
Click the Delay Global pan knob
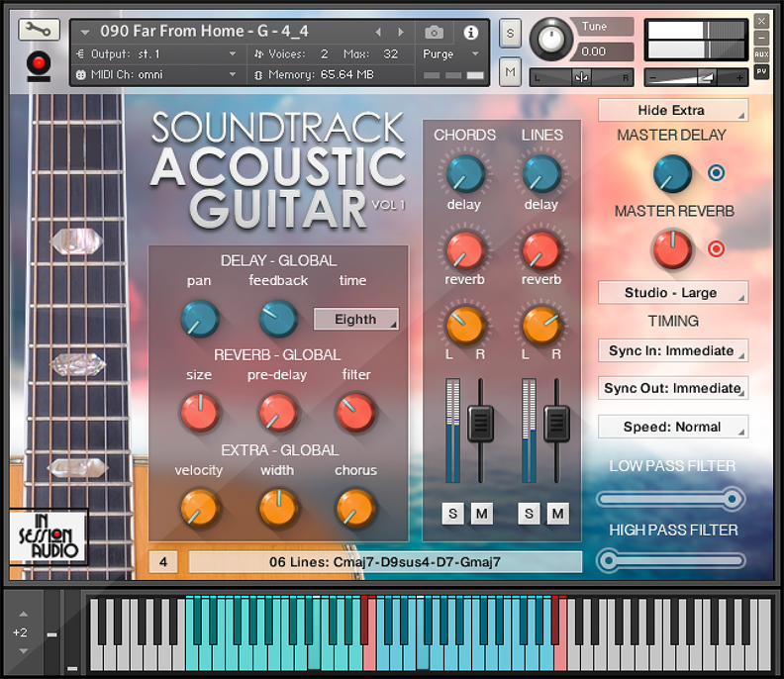coord(200,318)
